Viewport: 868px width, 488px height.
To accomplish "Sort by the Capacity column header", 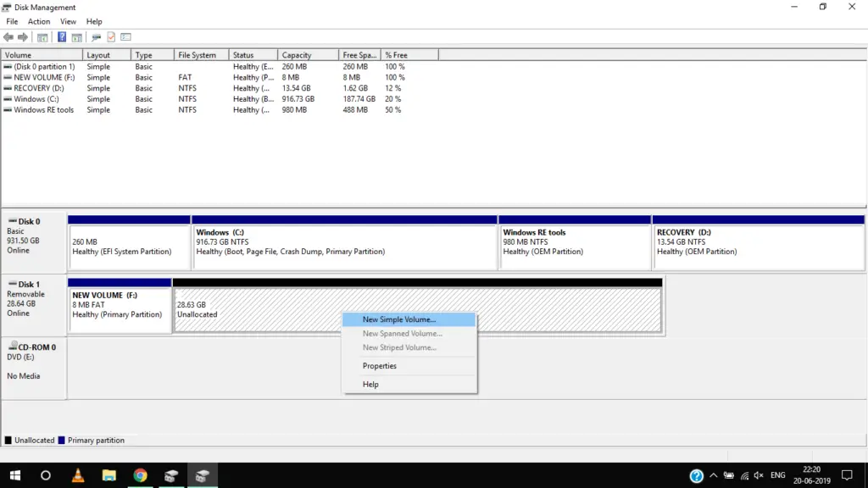I will [x=308, y=55].
